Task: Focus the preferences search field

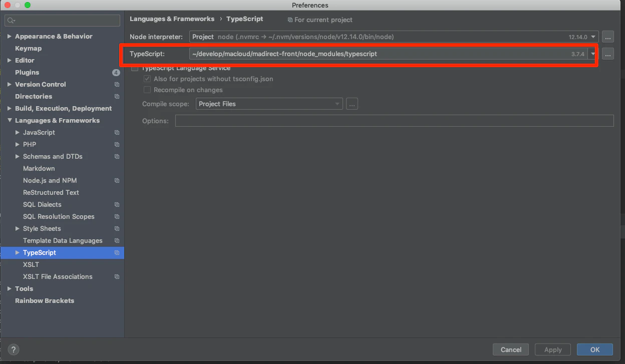Action: click(x=62, y=21)
